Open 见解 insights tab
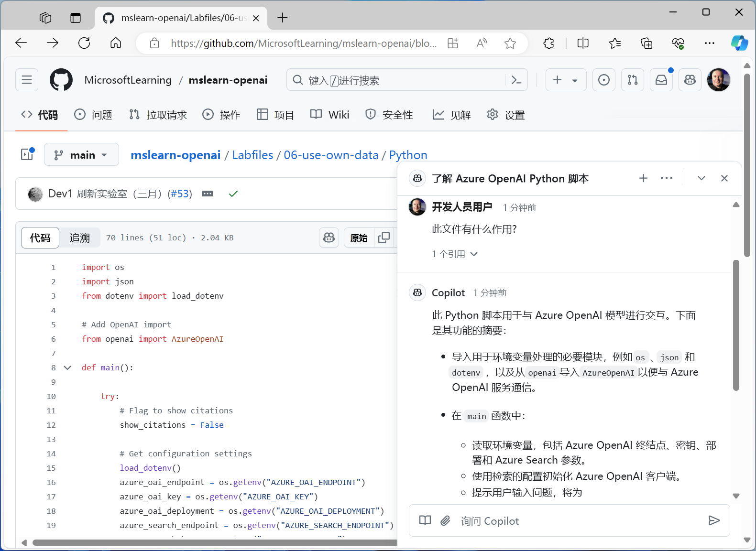The width and height of the screenshot is (756, 551). coord(451,115)
